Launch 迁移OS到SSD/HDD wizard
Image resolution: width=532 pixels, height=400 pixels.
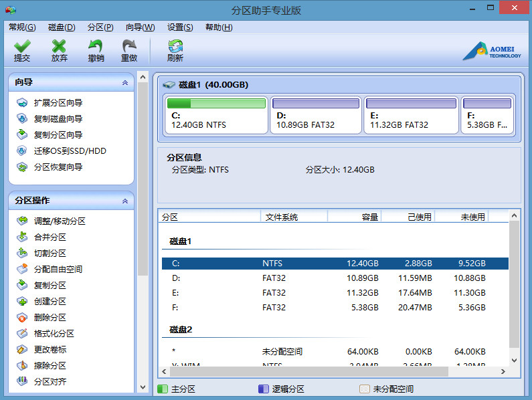coord(70,151)
